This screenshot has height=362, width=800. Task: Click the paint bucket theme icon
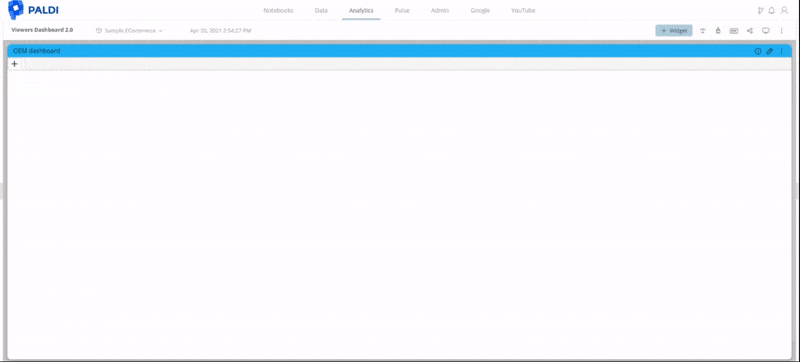click(718, 31)
